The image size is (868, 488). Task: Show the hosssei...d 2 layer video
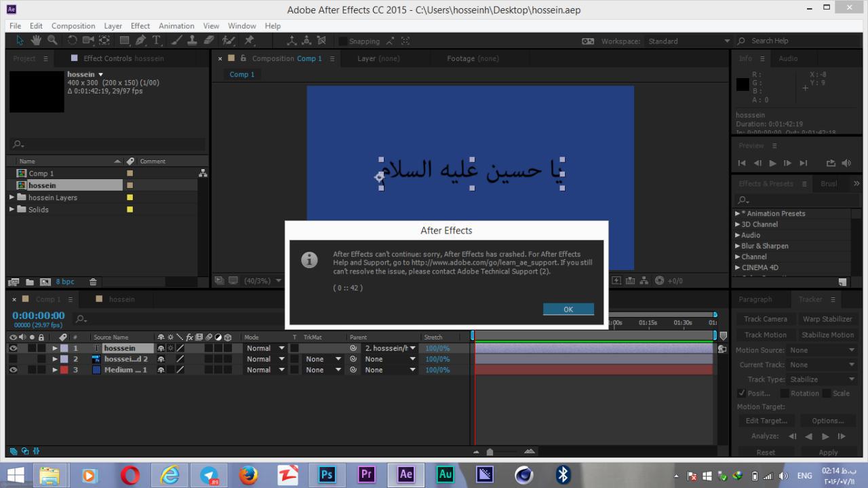(x=13, y=359)
